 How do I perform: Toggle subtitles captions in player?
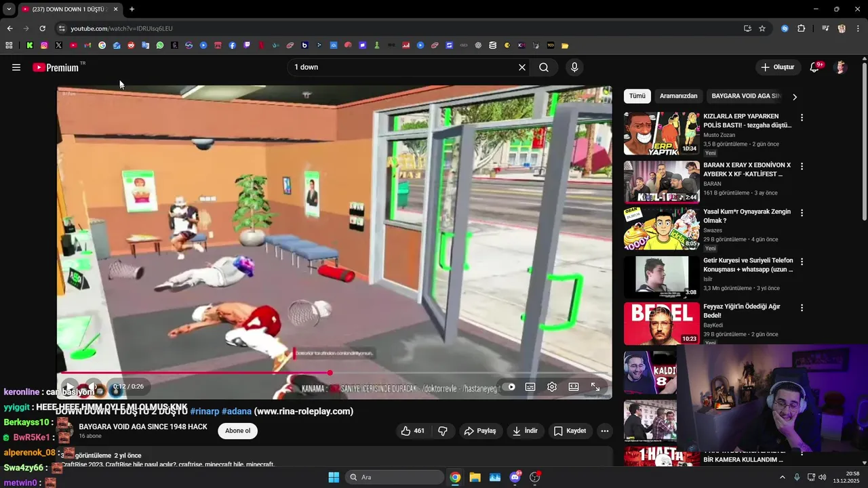click(530, 387)
